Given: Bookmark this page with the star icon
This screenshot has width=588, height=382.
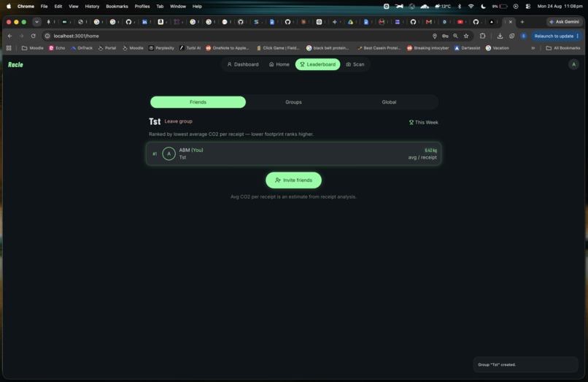Looking at the screenshot, I should click(x=466, y=36).
